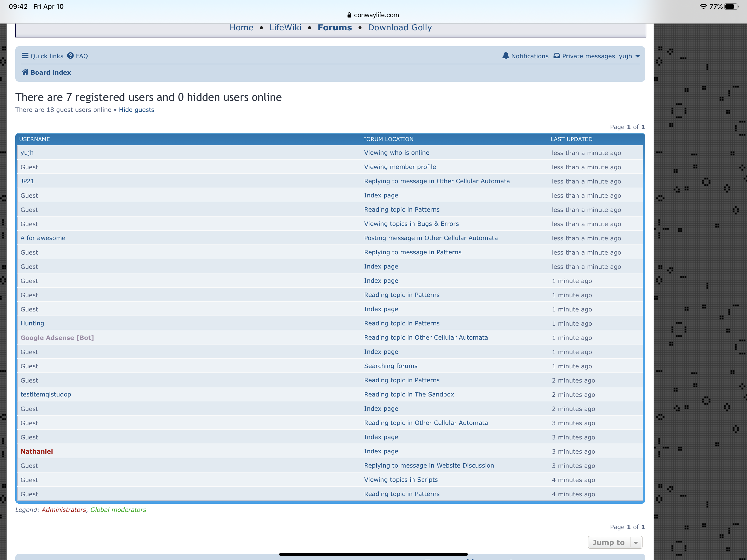Sort by the USERNAME column header
This screenshot has height=560, width=747.
(x=34, y=139)
